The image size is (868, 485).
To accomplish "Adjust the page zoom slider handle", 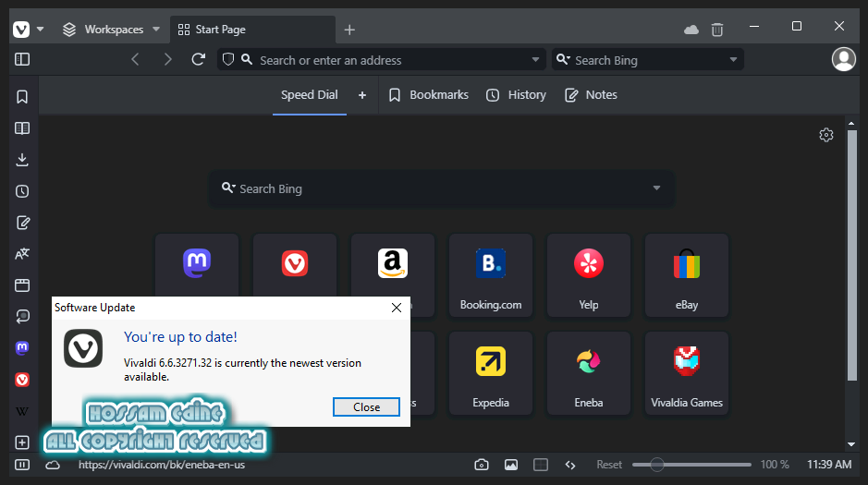I will pos(656,465).
